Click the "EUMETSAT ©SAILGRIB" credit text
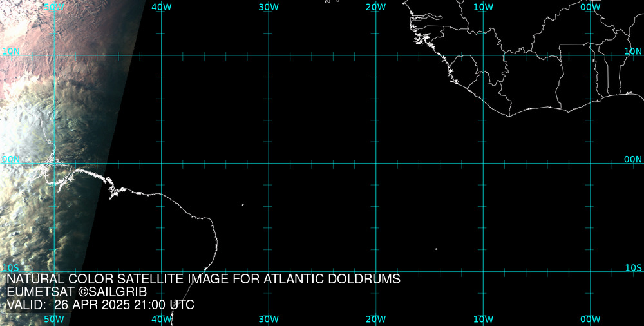 (x=77, y=292)
